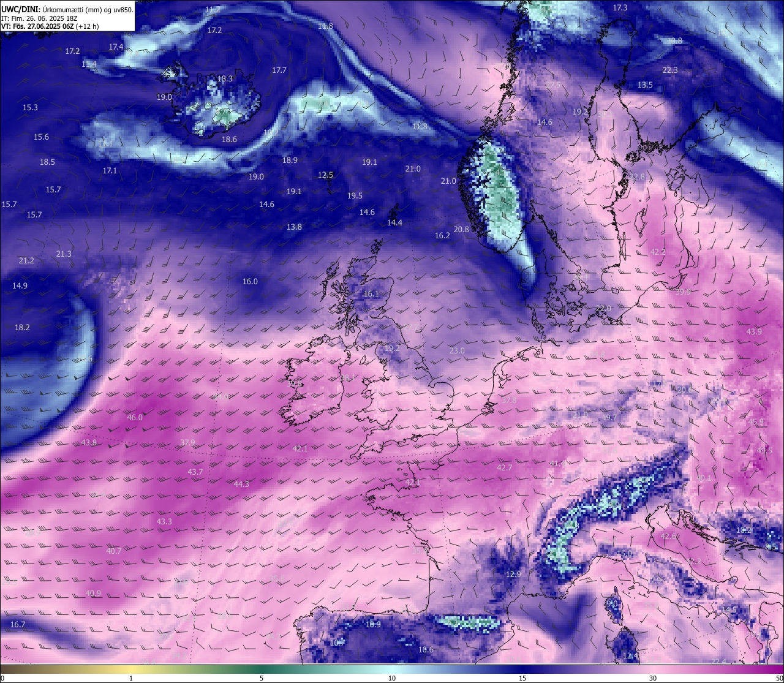Select the 40.7 value on the map
This screenshot has height=683, width=784.
click(x=113, y=551)
